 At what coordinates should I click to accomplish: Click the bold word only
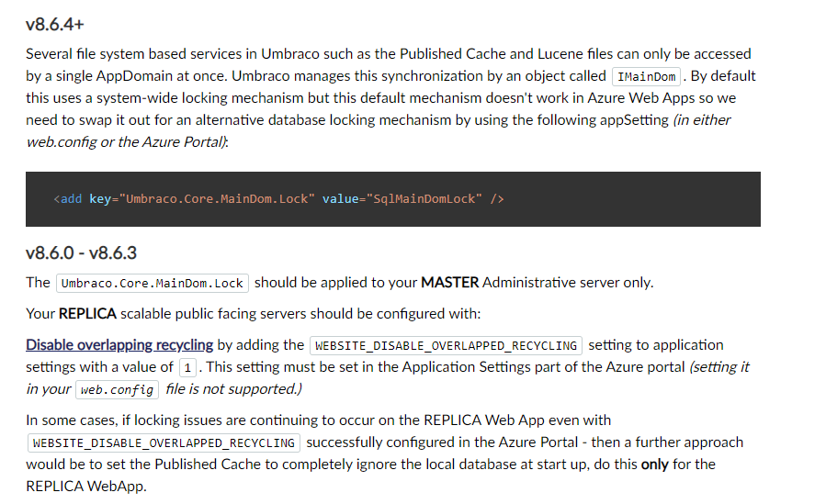coord(654,465)
